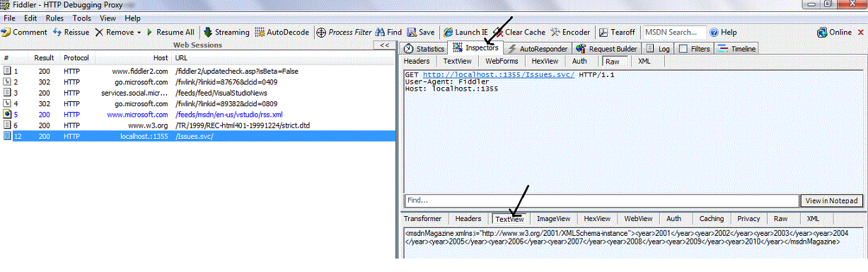Select session 12 localhost.:1355 row
This screenshot has width=868, height=272.
click(x=197, y=136)
